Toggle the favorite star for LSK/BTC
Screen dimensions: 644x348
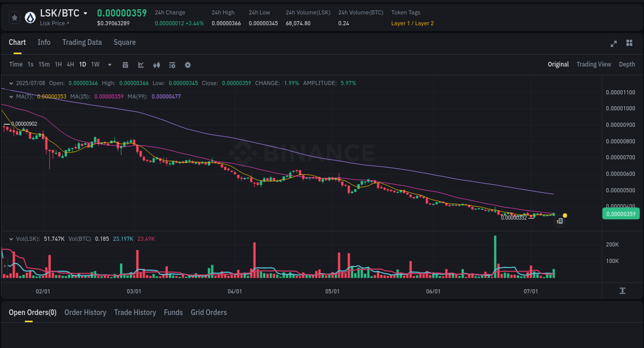(x=14, y=17)
